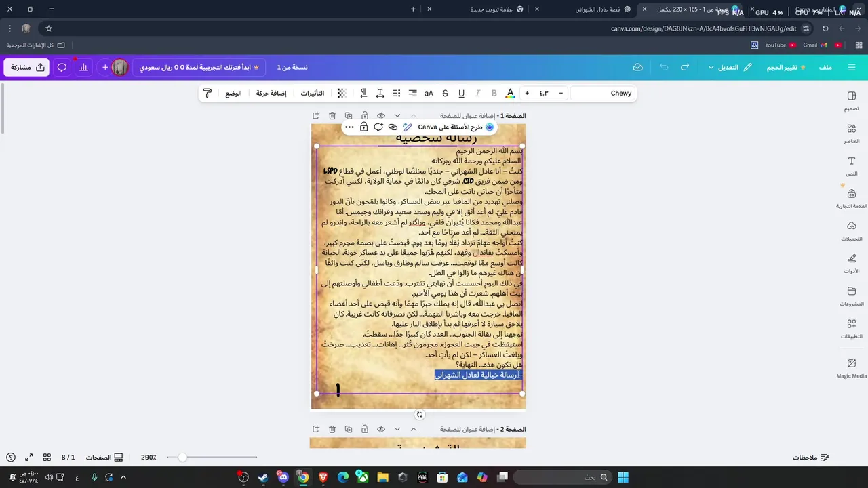
Task: Duplicate page 1
Action: [x=349, y=116]
